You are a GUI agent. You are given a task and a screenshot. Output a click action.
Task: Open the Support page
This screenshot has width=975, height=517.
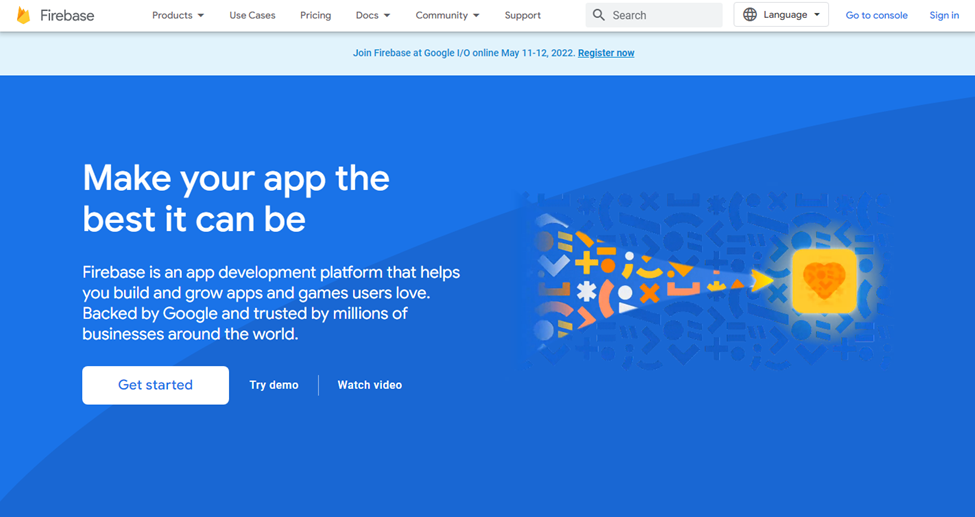[523, 15]
